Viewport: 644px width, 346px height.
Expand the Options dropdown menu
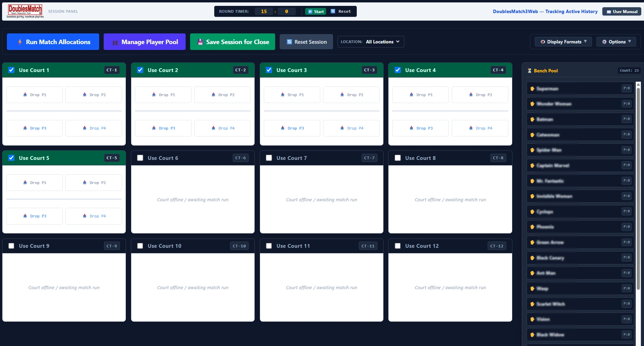pyautogui.click(x=616, y=42)
